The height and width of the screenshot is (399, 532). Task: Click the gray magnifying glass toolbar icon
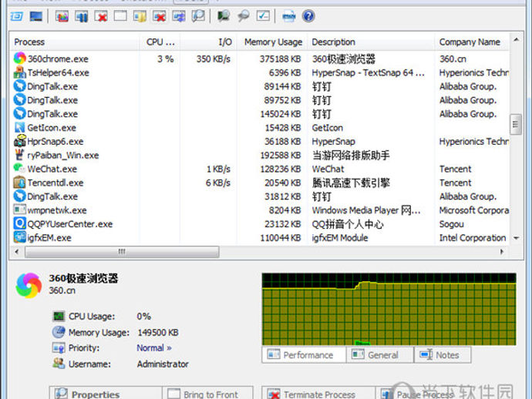(x=244, y=16)
